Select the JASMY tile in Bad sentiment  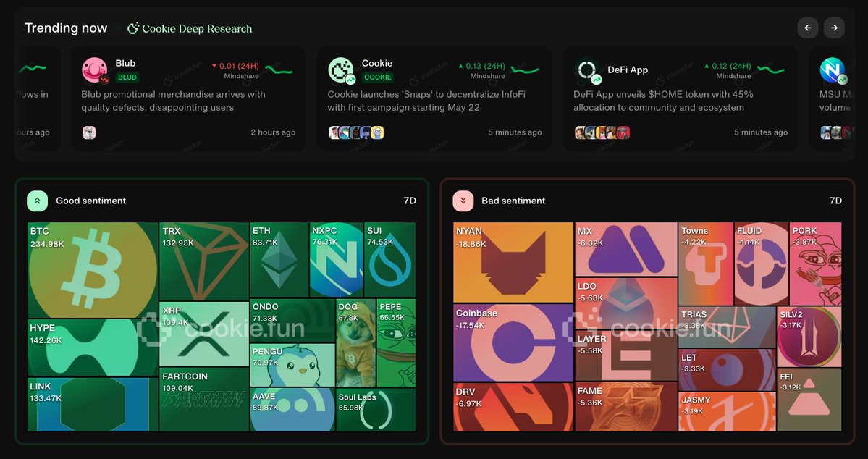click(x=728, y=412)
